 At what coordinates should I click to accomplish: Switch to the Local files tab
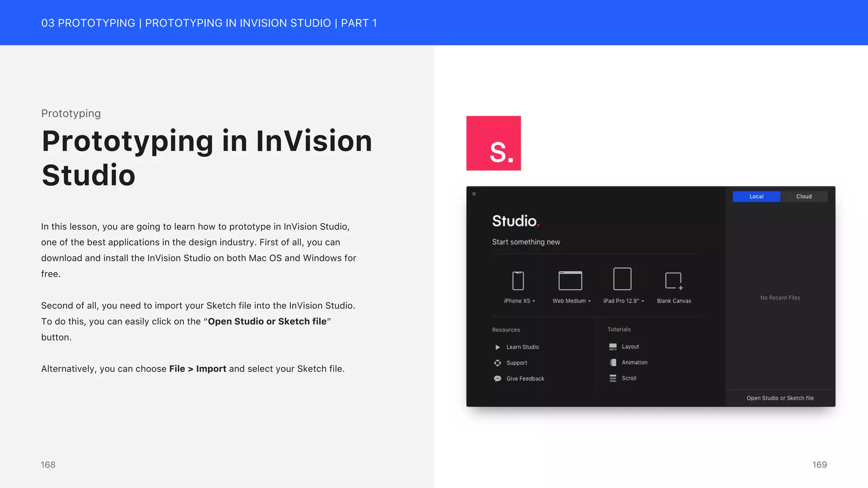(756, 196)
